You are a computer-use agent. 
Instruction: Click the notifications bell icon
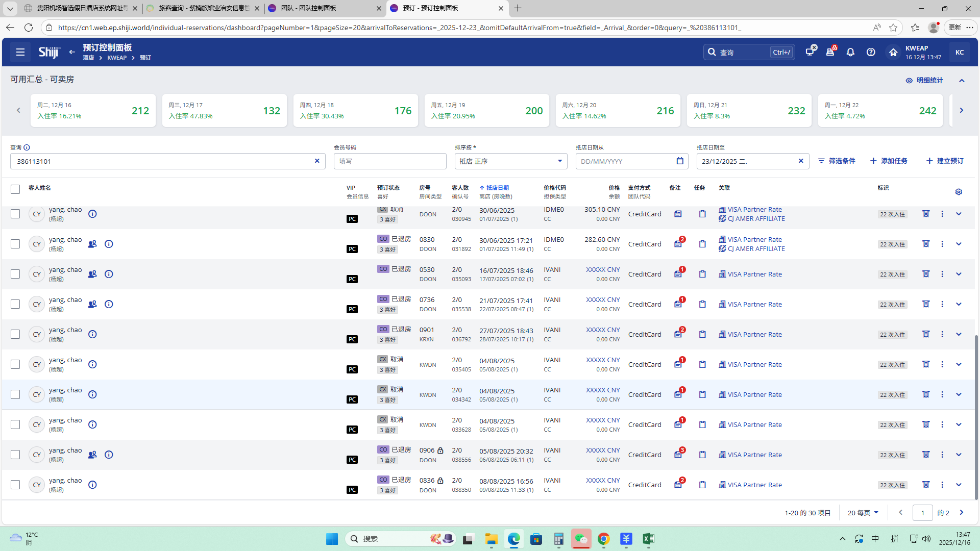click(850, 52)
